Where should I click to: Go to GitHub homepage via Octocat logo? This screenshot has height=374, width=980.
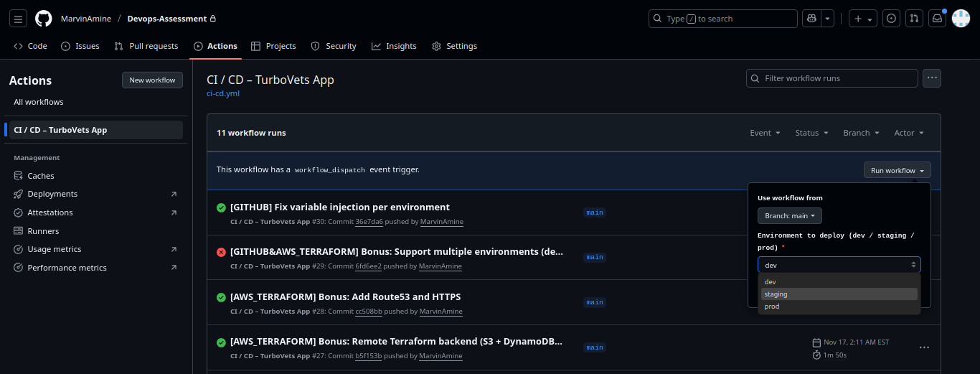44,19
